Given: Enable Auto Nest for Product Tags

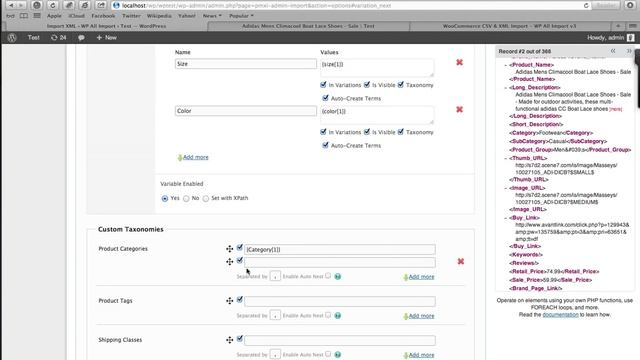Looking at the screenshot, I should pyautogui.click(x=328, y=315).
